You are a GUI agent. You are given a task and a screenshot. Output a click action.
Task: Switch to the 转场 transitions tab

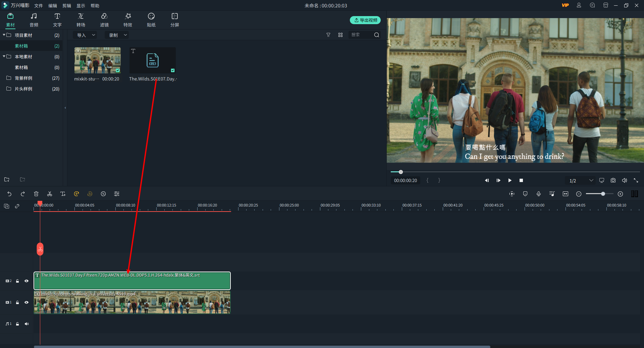pos(81,20)
